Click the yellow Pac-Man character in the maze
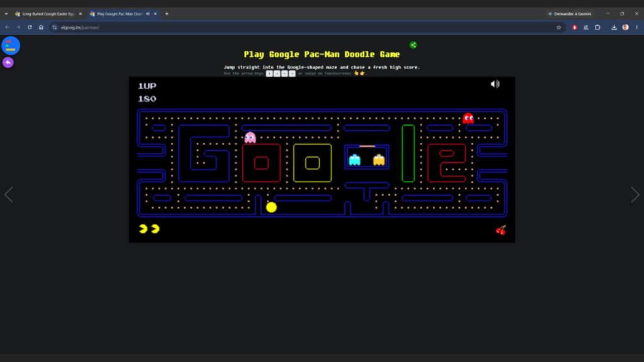 tap(271, 207)
